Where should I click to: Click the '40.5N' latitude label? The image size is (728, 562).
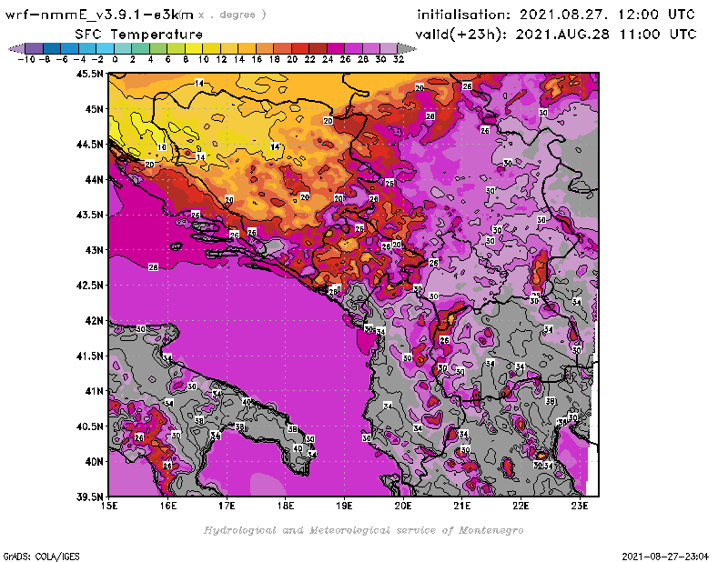click(89, 426)
